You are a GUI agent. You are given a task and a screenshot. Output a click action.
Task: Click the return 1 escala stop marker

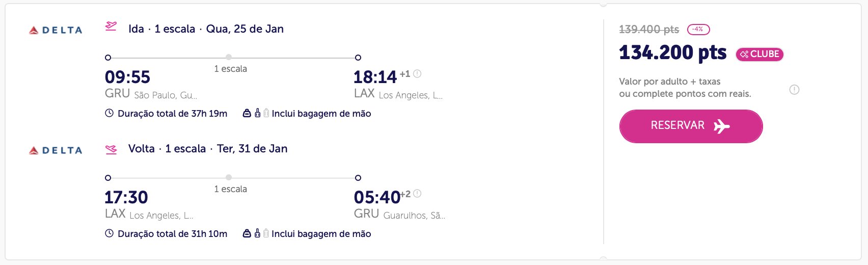click(x=229, y=177)
